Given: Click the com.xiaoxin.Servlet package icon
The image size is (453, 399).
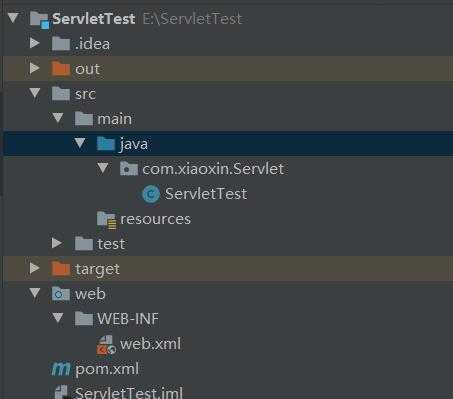Looking at the screenshot, I should 129,169.
